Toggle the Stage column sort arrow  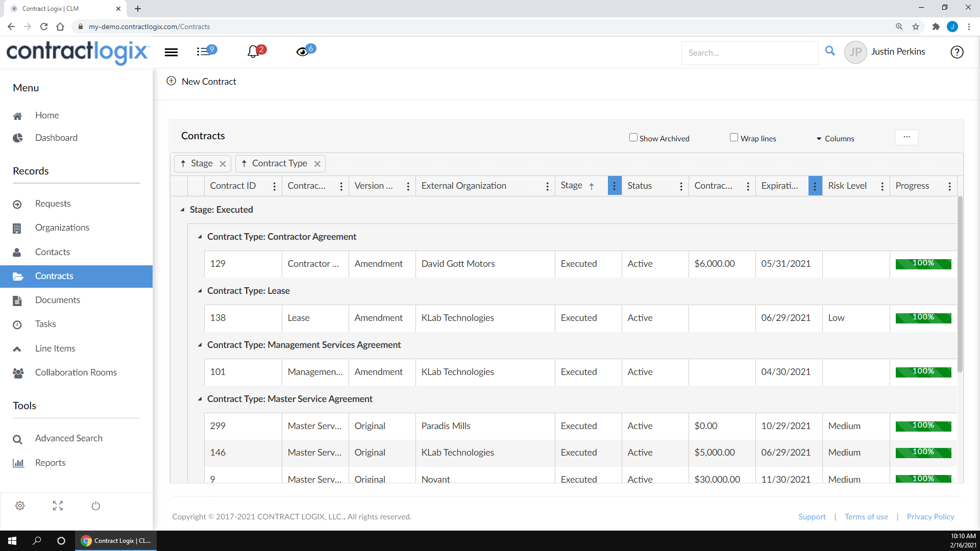tap(591, 186)
